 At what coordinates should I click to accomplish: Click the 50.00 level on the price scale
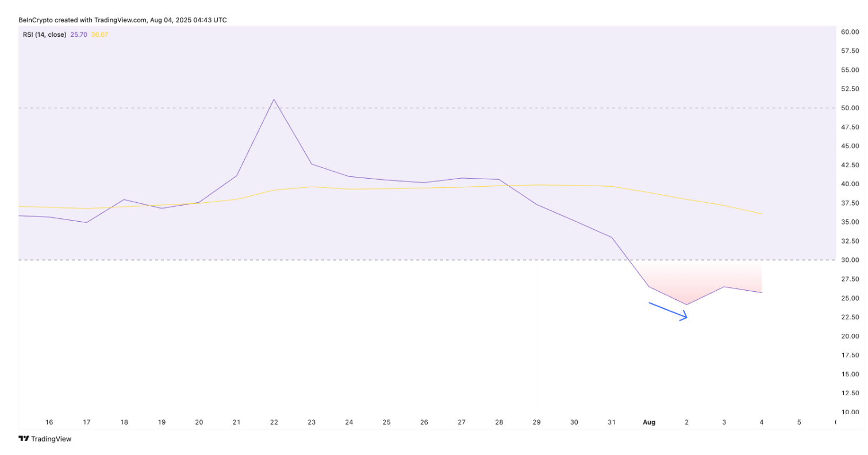pyautogui.click(x=851, y=108)
